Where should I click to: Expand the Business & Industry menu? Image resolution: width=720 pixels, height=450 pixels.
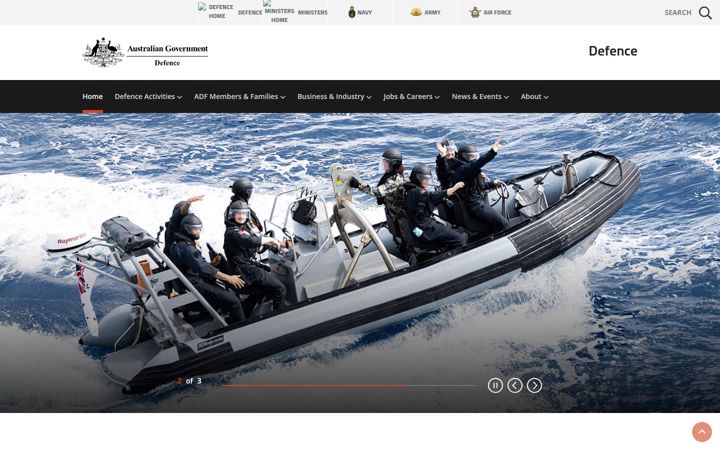[334, 96]
